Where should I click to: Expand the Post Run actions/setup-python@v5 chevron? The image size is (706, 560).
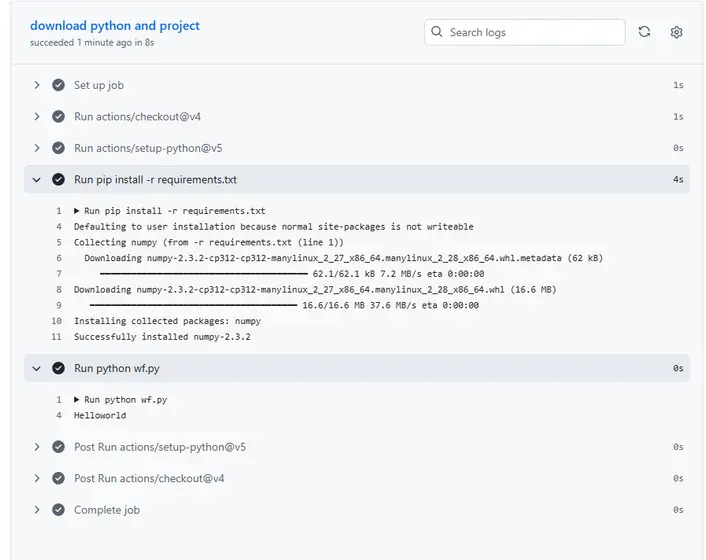click(x=37, y=447)
